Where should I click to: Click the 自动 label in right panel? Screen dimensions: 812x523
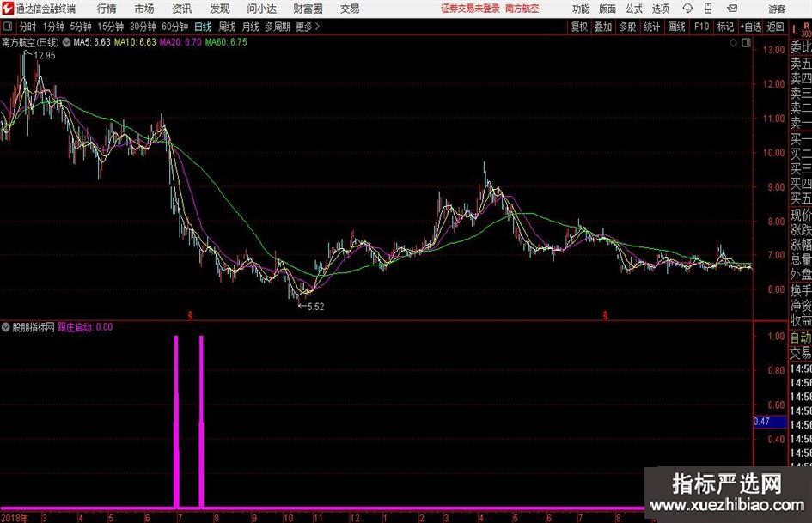coord(801,338)
